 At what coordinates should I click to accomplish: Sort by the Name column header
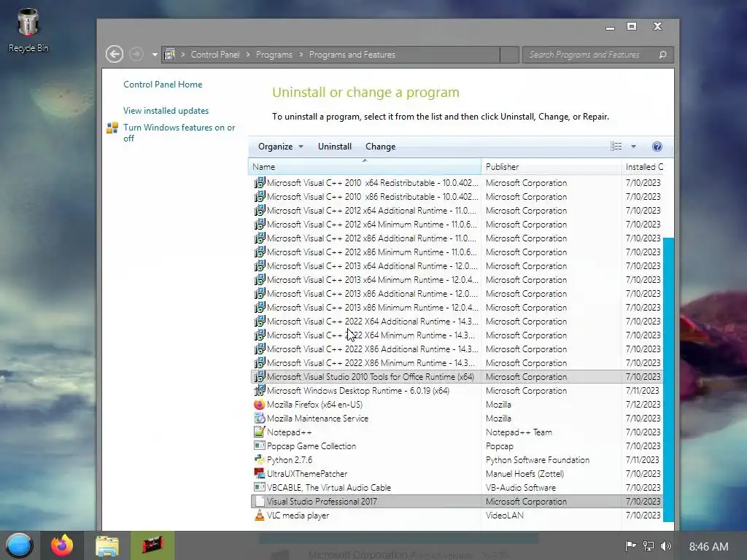[365, 167]
